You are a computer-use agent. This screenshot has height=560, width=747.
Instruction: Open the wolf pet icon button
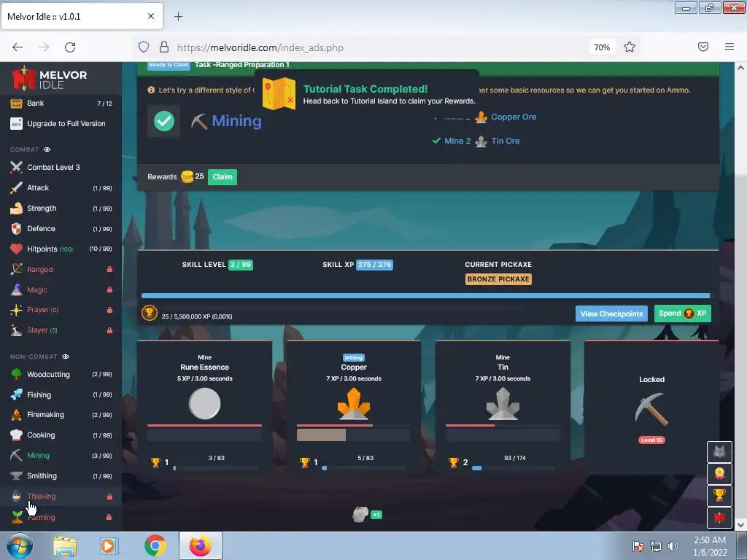click(719, 452)
